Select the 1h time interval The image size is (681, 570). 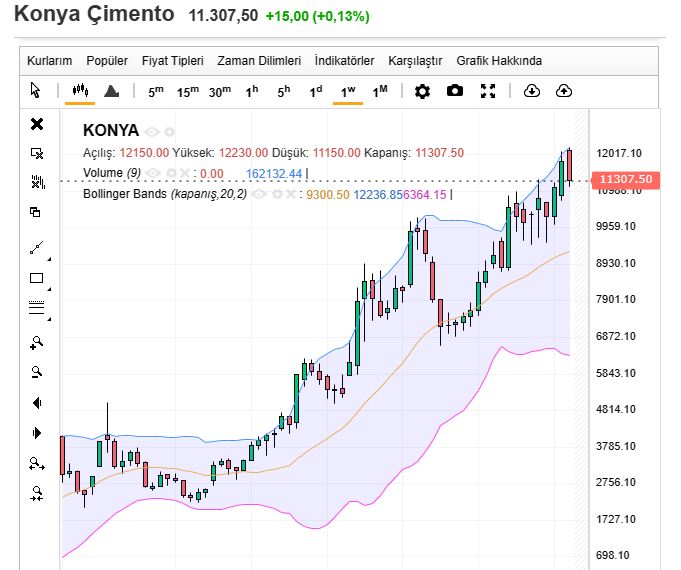pos(251,91)
